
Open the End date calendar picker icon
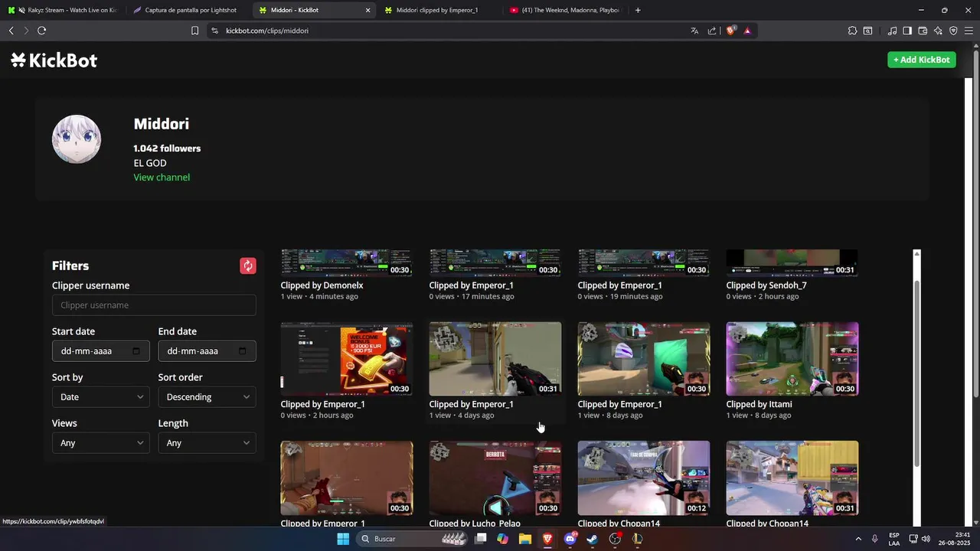point(243,350)
